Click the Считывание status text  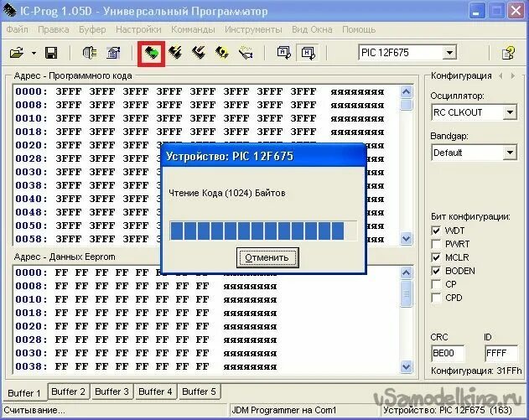pos(34,410)
